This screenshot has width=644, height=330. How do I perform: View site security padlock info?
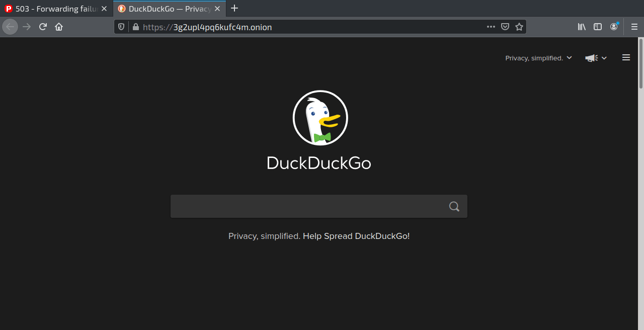(135, 27)
